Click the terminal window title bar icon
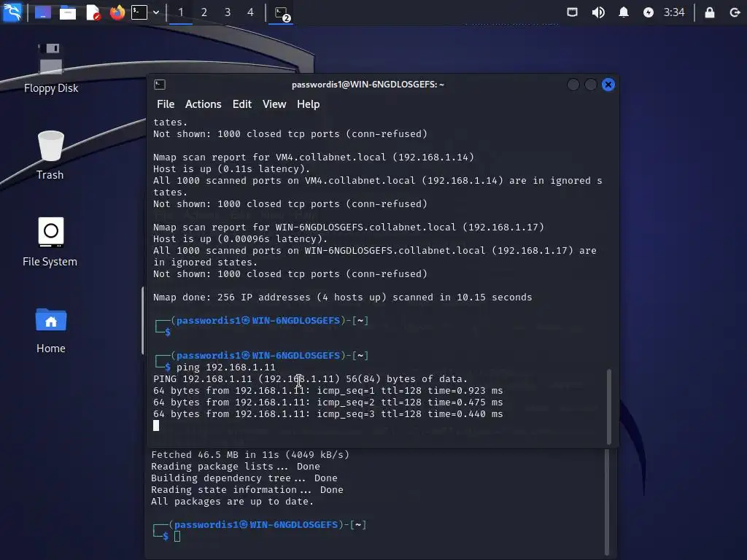Image resolution: width=747 pixels, height=560 pixels. point(160,85)
